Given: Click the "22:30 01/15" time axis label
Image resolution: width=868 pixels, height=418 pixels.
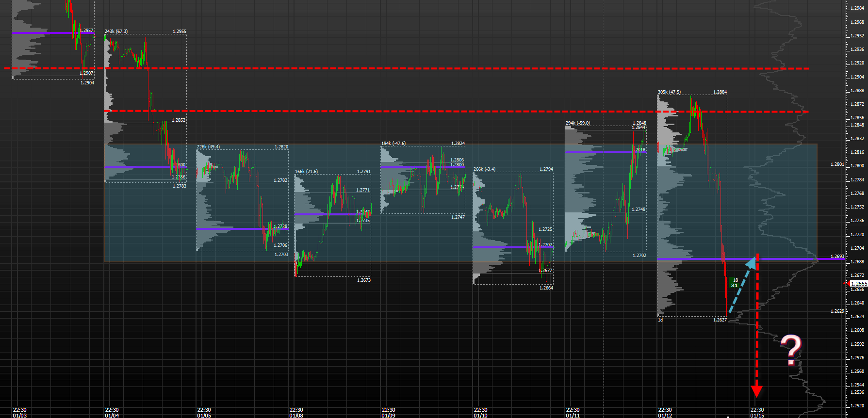Looking at the screenshot, I should click(x=757, y=413).
